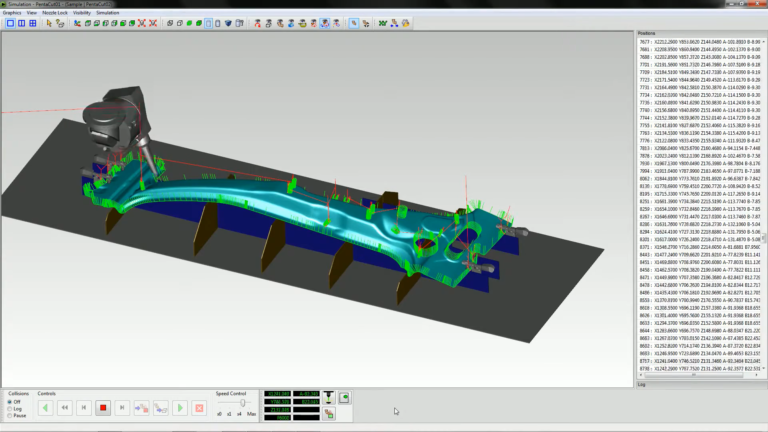Play simulation forward with green arrow

pos(180,408)
